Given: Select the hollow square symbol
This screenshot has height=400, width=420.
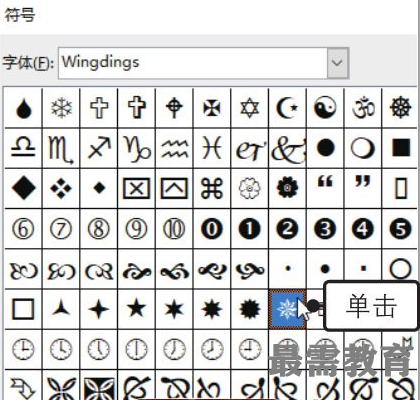Looking at the screenshot, I should [23, 309].
